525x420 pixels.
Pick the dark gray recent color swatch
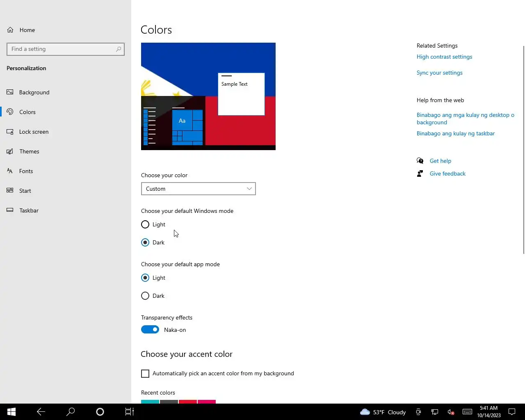[x=169, y=402]
